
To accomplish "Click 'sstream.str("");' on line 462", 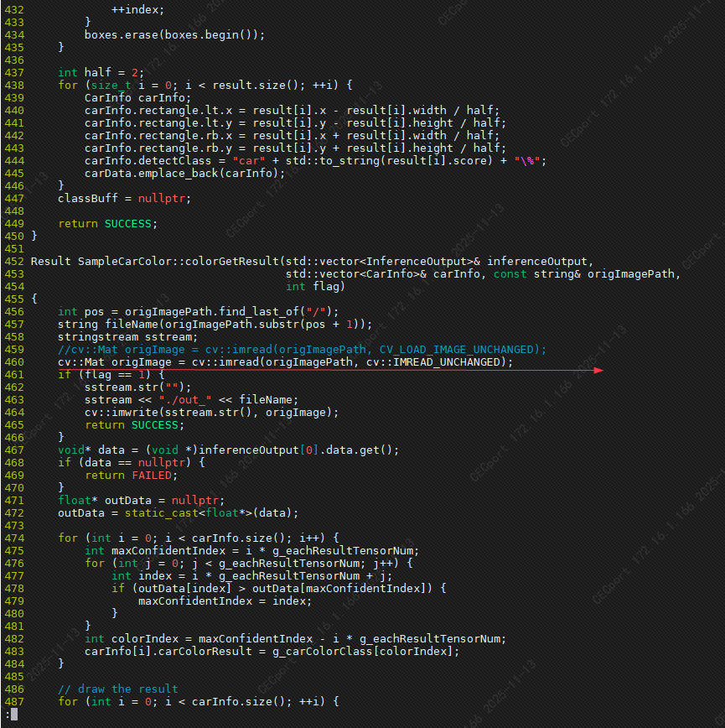I will 137,387.
